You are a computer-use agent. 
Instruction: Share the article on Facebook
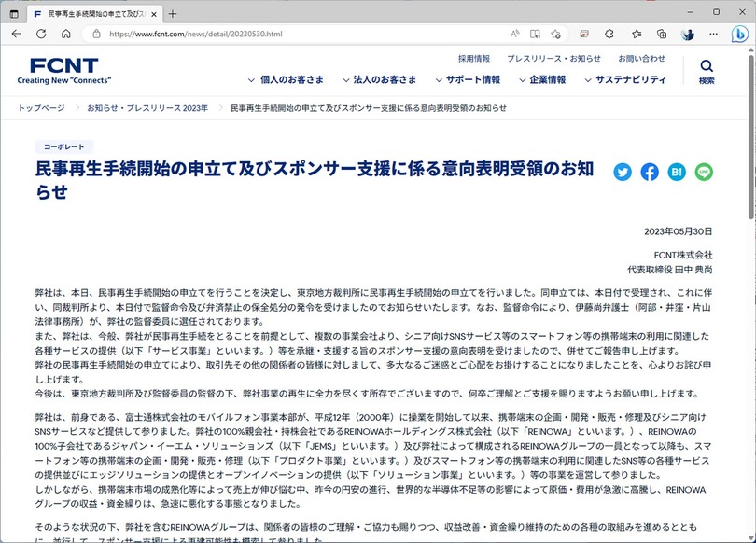[x=650, y=172]
